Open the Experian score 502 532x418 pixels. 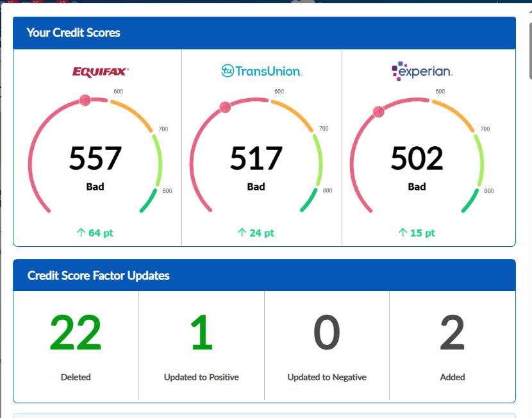pos(417,158)
